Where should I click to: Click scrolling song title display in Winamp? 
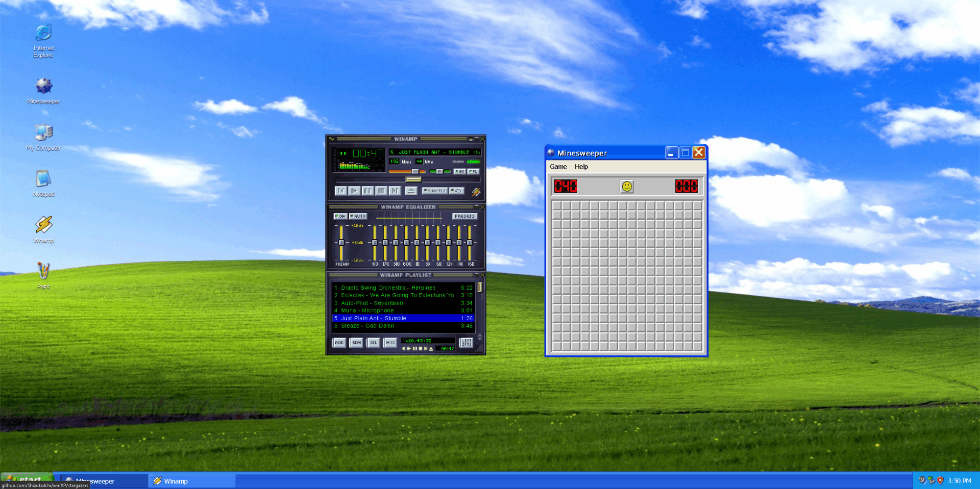[435, 153]
